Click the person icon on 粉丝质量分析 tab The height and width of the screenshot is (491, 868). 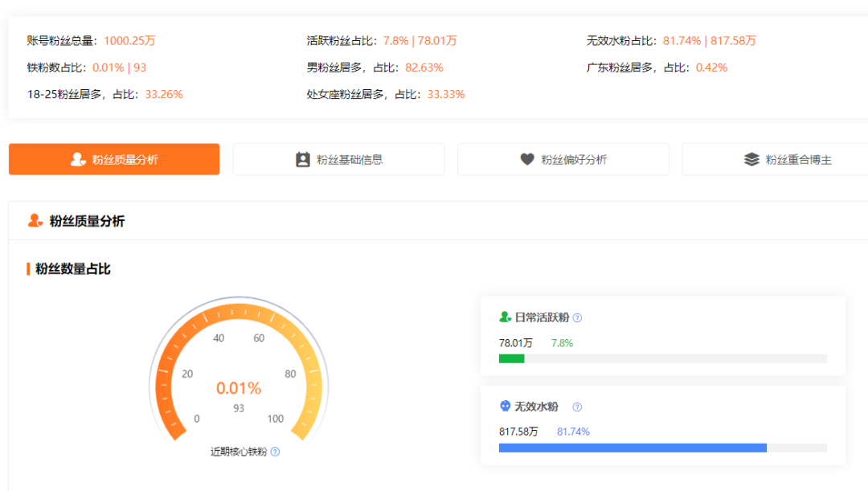pos(77,159)
